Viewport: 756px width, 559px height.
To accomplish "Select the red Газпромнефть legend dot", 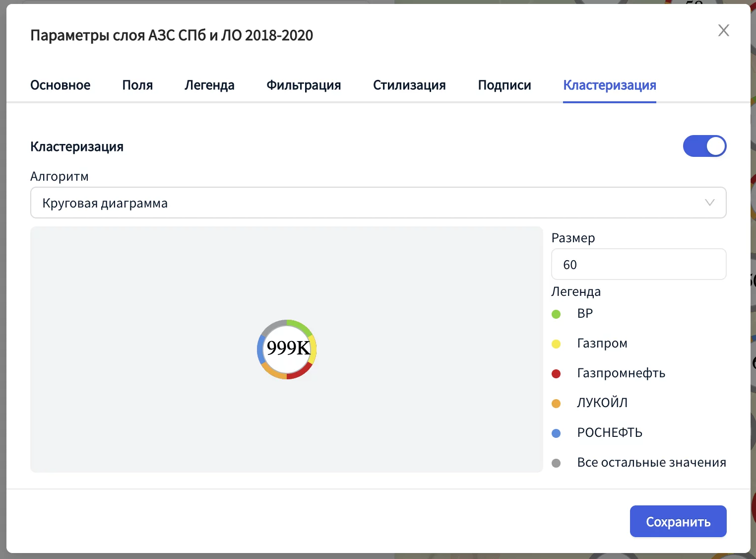I will click(x=556, y=374).
